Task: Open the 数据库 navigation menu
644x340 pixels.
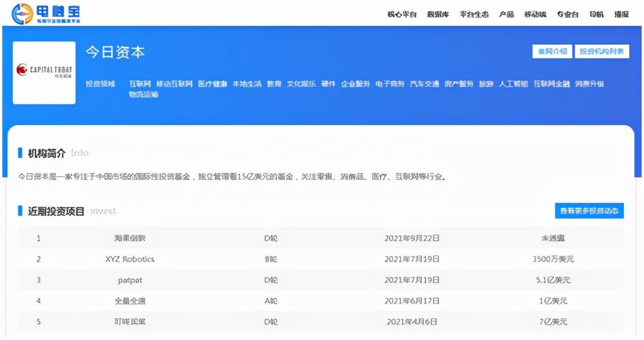Action: [x=438, y=14]
